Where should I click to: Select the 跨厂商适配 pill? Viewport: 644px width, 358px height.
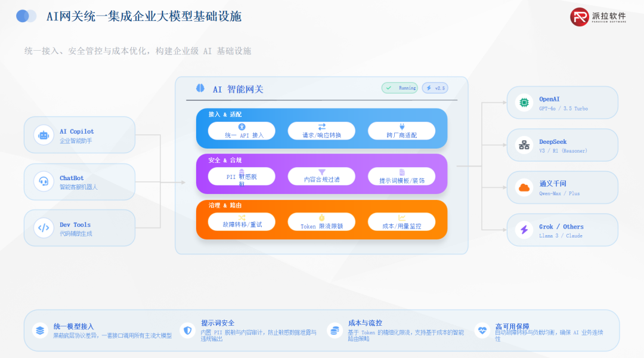402,131
